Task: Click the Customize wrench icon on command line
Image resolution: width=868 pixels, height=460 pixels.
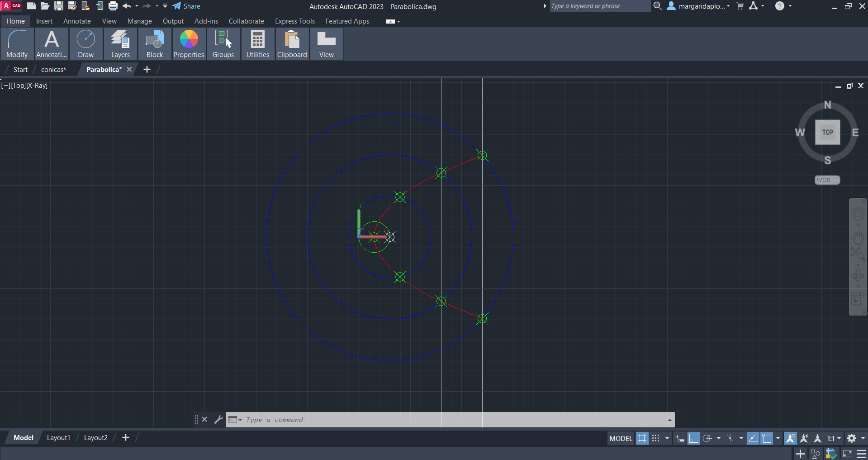Action: [x=218, y=420]
